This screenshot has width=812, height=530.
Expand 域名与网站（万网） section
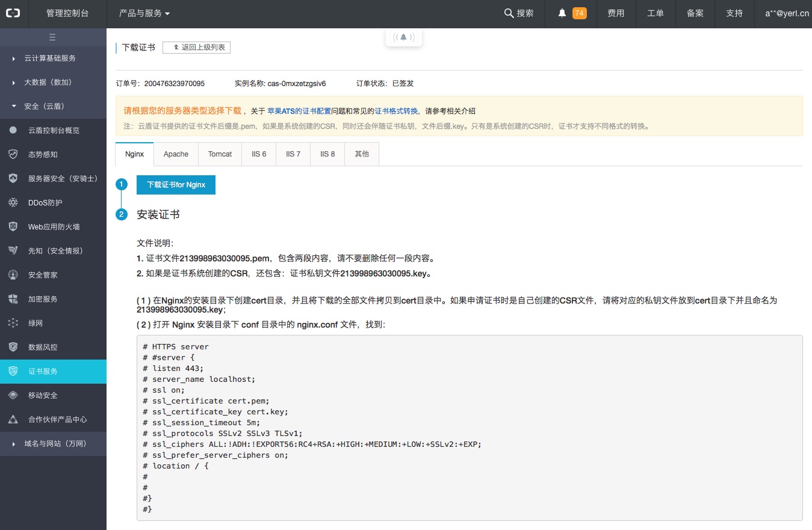click(53, 444)
